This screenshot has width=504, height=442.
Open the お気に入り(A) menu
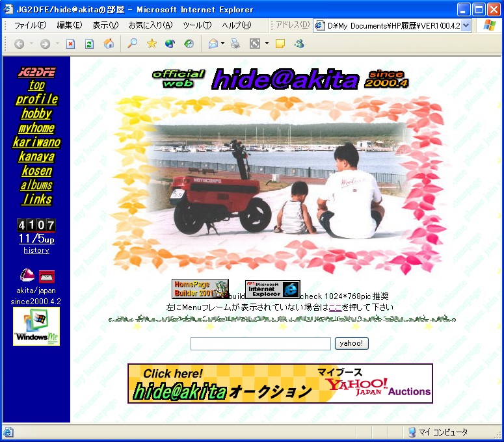tap(150, 25)
